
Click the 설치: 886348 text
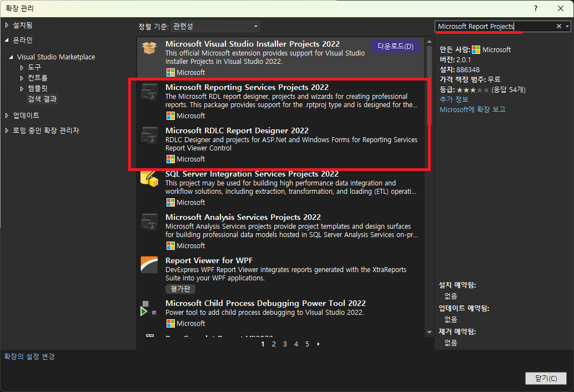(x=460, y=69)
